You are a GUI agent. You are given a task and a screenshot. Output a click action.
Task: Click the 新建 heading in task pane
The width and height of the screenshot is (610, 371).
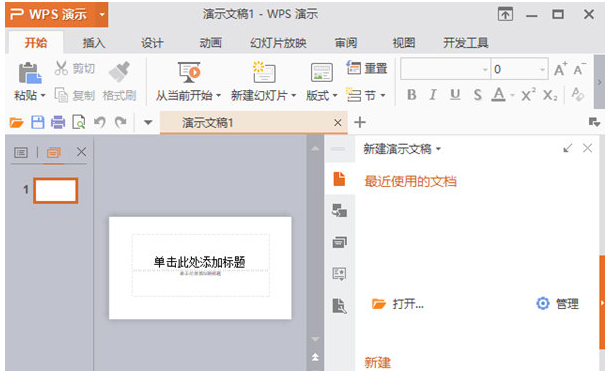(377, 362)
